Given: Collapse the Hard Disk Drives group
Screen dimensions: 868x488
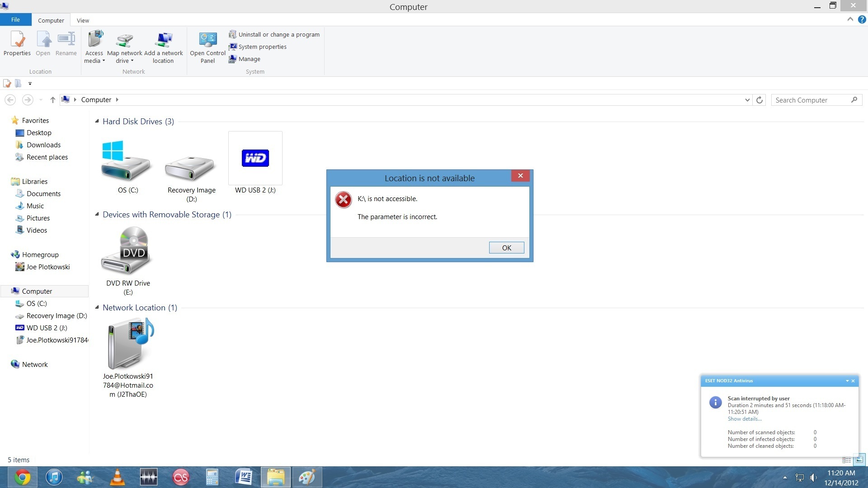Looking at the screenshot, I should tap(97, 121).
